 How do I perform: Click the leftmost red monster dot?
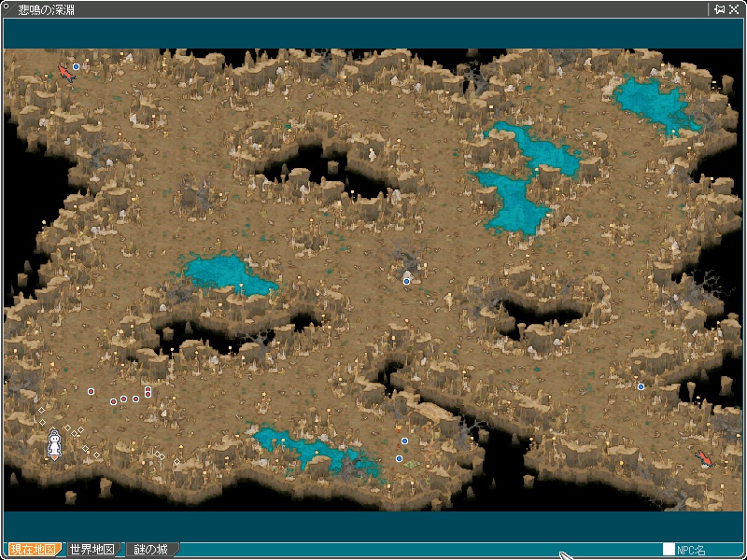pos(91,391)
